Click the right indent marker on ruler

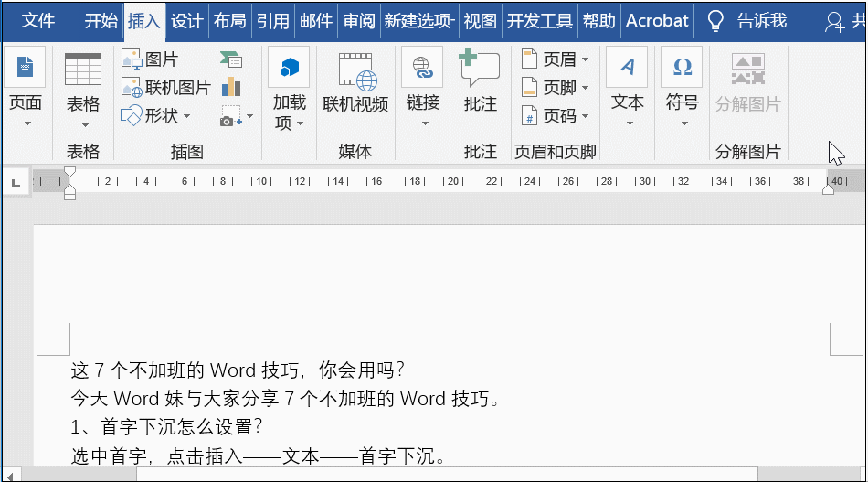(828, 189)
